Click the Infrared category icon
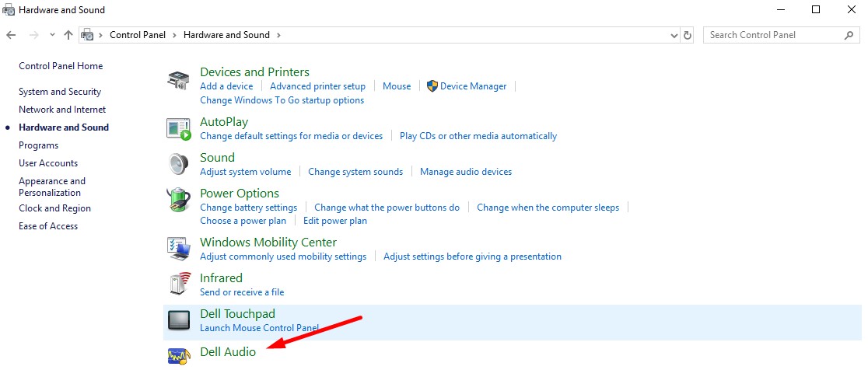868x370 pixels. point(178,284)
